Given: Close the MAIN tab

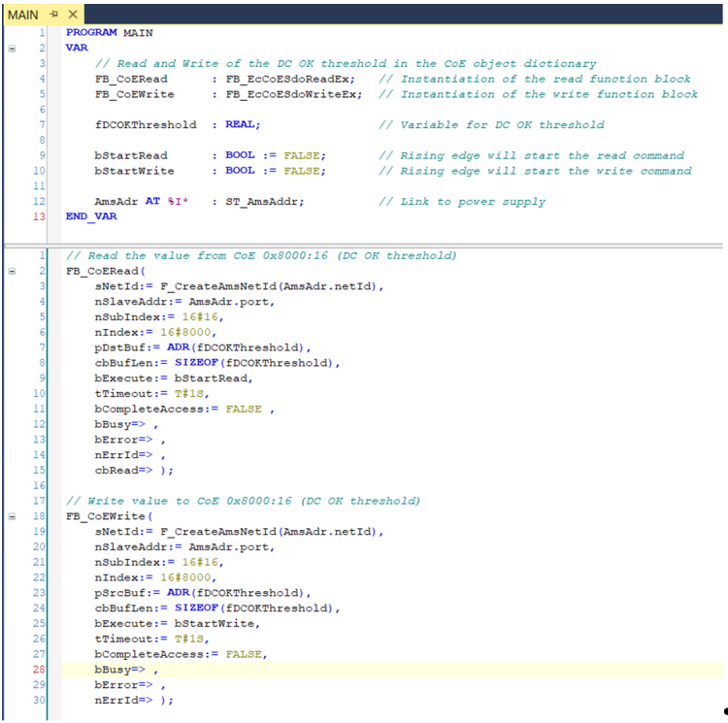Looking at the screenshot, I should 72,16.
